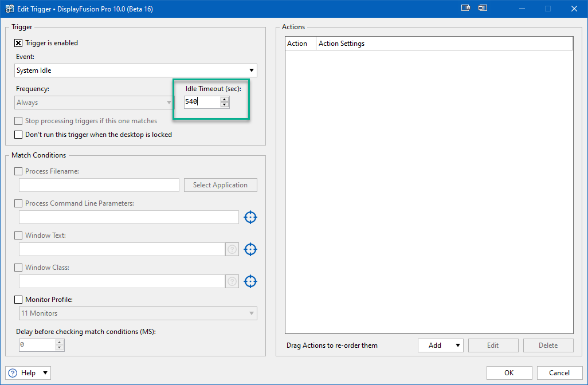Click the "Event:" label
This screenshot has width=588, height=385.
point(25,57)
